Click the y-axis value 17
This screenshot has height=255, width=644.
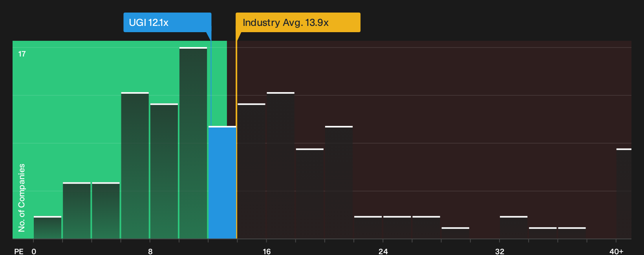[x=22, y=54]
